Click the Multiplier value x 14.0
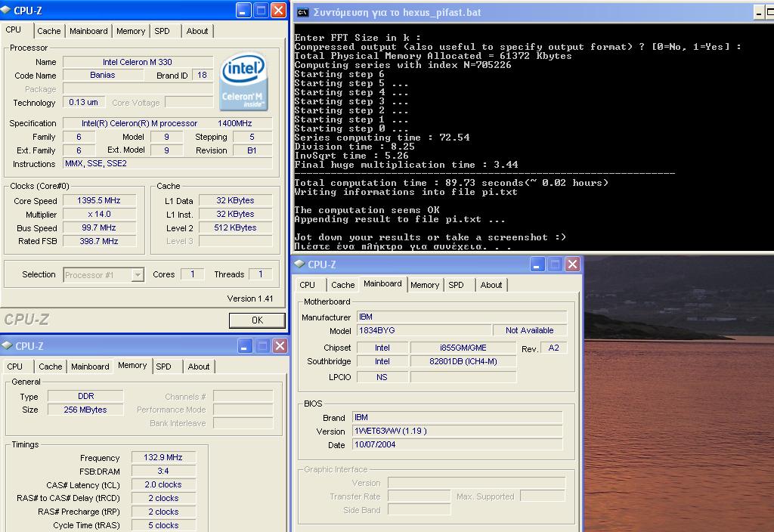Image resolution: width=774 pixels, height=532 pixels. (99, 214)
